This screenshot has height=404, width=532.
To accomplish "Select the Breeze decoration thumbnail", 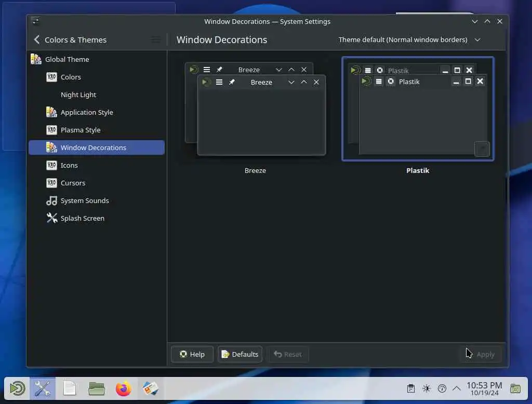I will tap(255, 109).
